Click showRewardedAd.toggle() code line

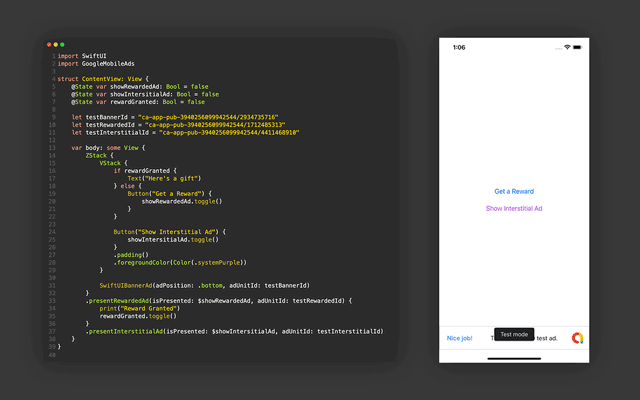(182, 201)
